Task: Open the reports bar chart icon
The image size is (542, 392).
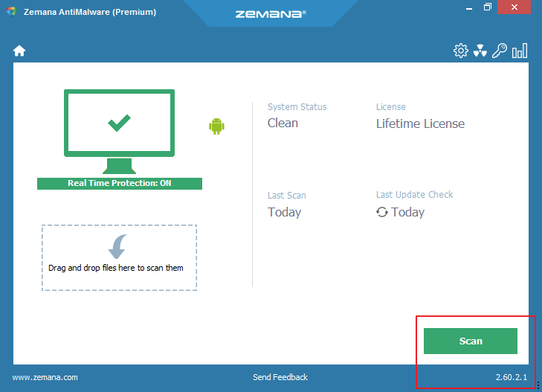Action: point(520,51)
